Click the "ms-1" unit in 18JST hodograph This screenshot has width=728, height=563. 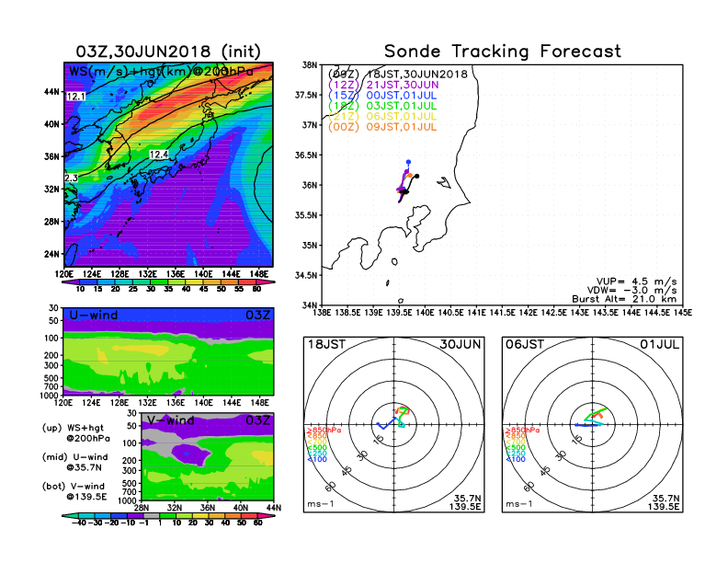tap(321, 504)
